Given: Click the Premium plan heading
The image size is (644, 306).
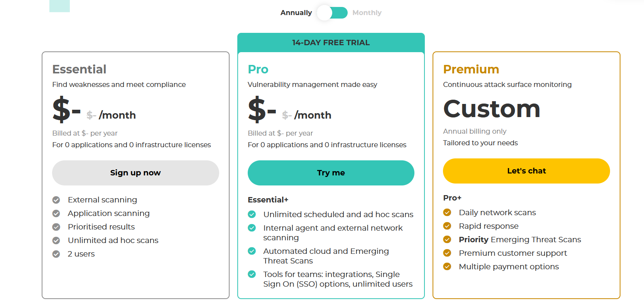Looking at the screenshot, I should point(471,69).
